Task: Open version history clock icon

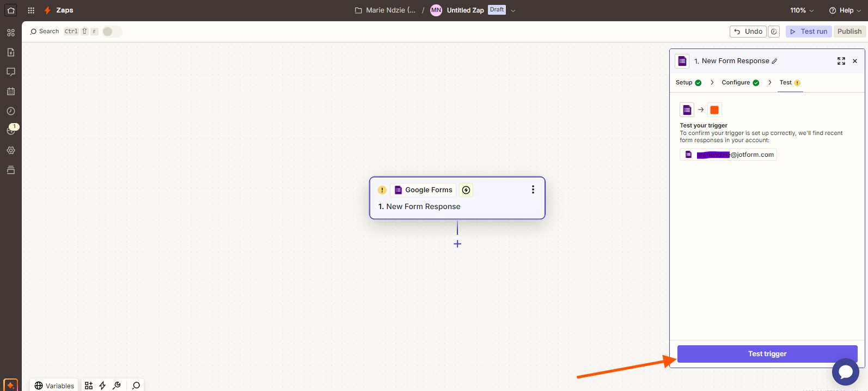Action: coord(774,32)
